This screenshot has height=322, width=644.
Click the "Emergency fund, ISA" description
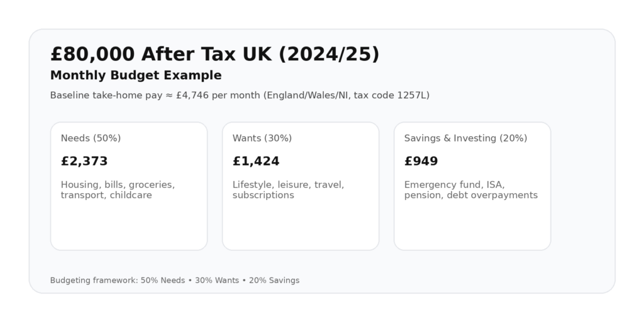[x=454, y=185]
